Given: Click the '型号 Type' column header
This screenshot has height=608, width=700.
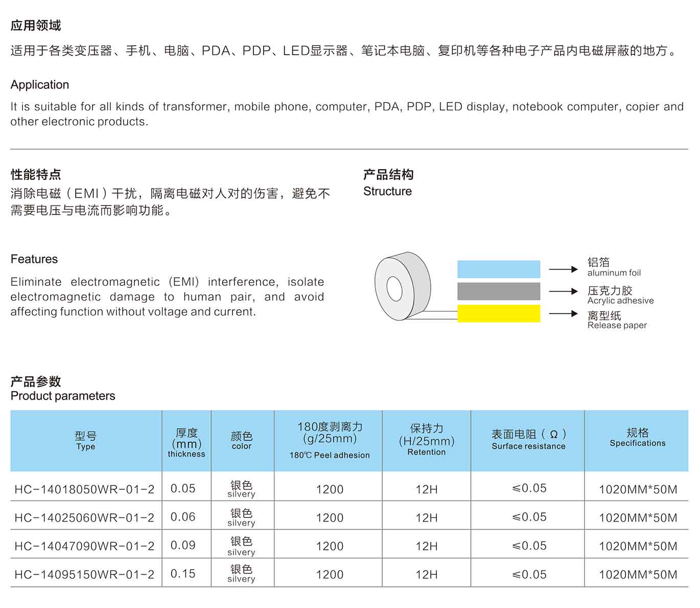Looking at the screenshot, I should click(x=86, y=441).
